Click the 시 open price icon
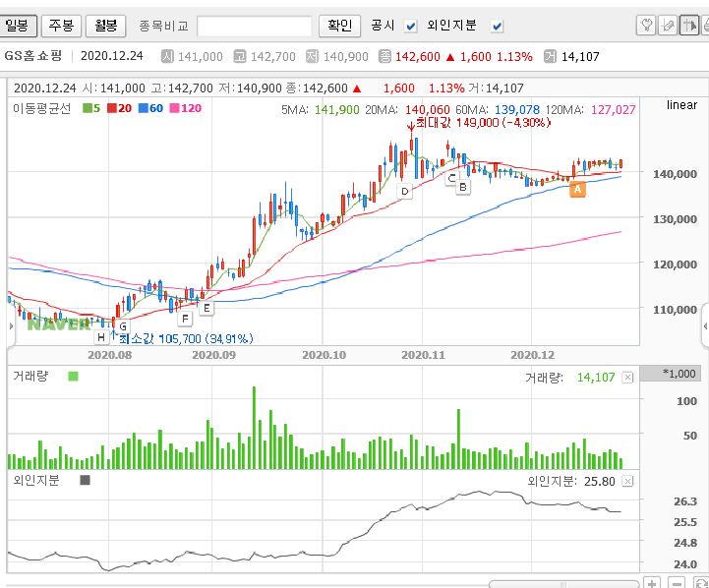 coord(167,56)
